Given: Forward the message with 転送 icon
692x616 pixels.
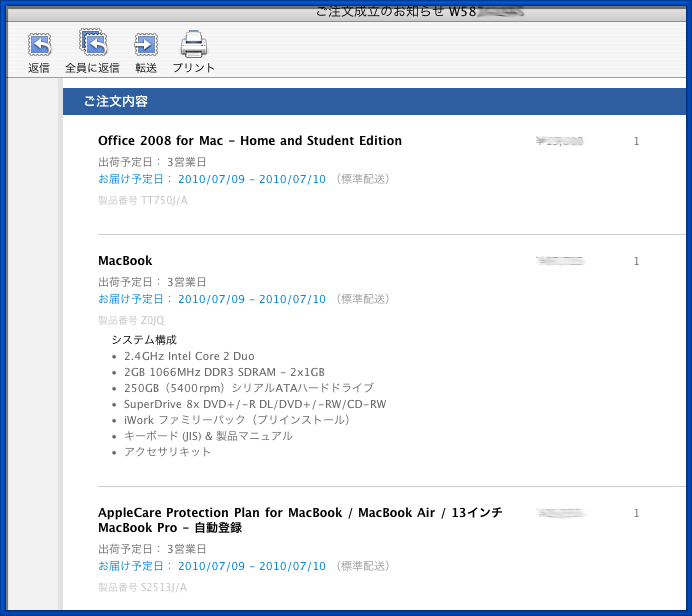Looking at the screenshot, I should pos(146,45).
